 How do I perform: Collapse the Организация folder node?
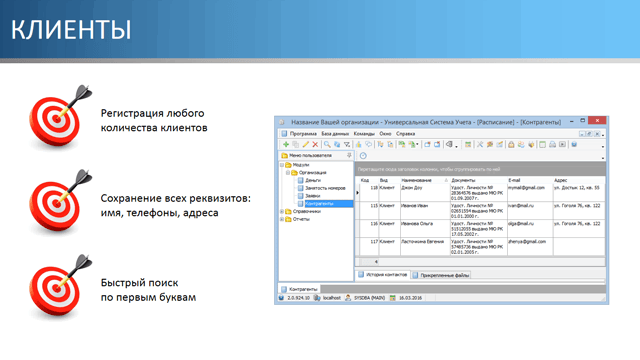(288, 173)
